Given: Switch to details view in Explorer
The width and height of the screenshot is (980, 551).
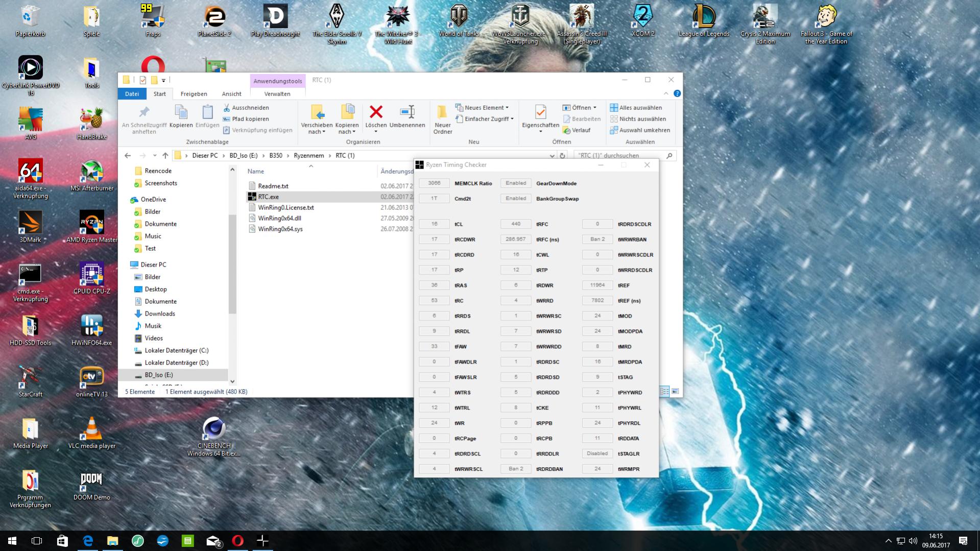Looking at the screenshot, I should coord(664,392).
